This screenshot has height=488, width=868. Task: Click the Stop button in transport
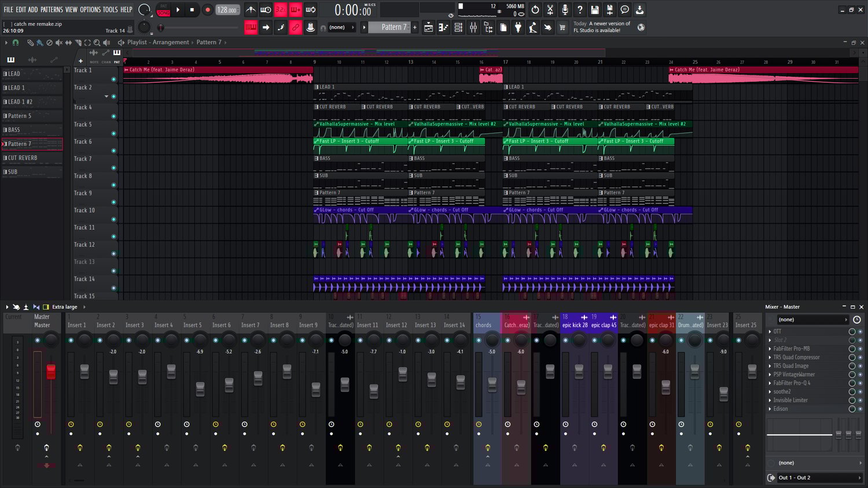point(192,10)
